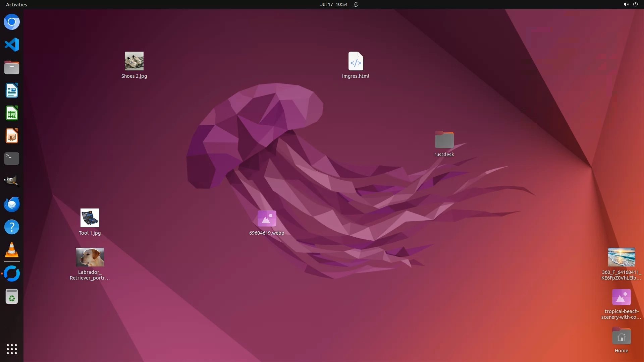
Task: Open the Terminal dock icon
Action: point(12,159)
